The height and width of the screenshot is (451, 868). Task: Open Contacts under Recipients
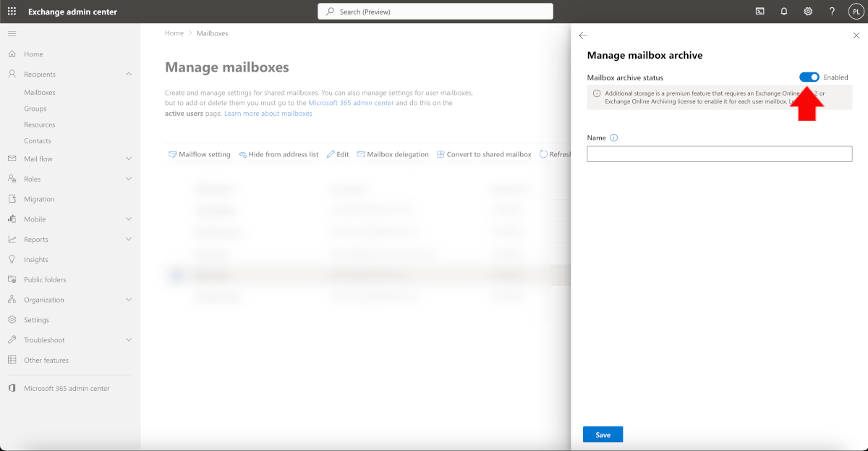pyautogui.click(x=38, y=140)
